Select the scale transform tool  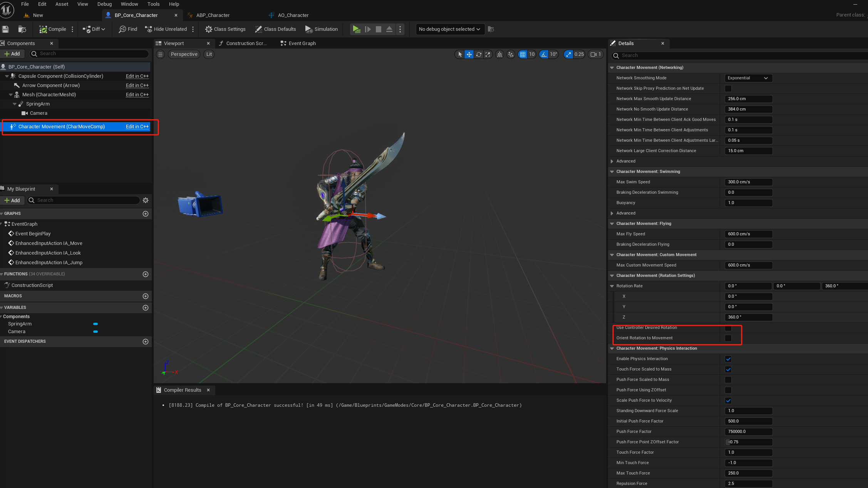coord(488,55)
